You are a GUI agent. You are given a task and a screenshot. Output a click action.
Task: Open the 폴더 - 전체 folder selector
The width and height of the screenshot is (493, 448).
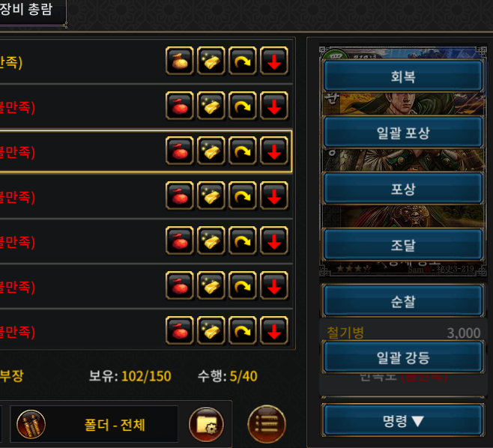pyautogui.click(x=94, y=424)
